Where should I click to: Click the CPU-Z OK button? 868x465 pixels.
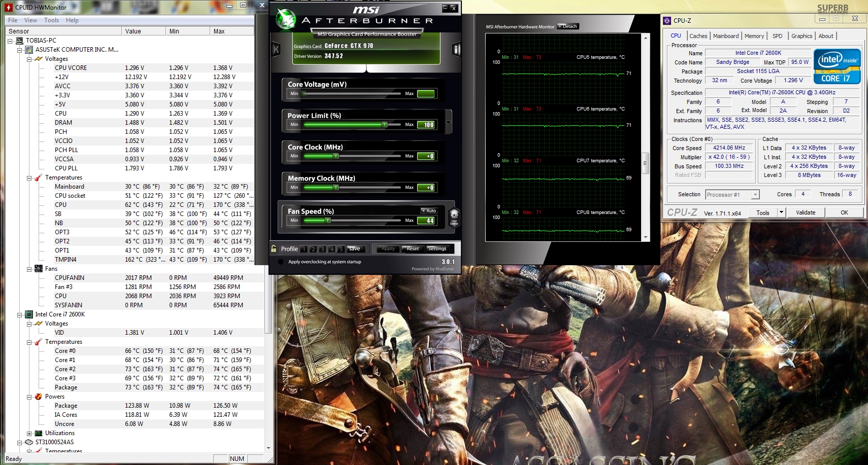point(844,212)
